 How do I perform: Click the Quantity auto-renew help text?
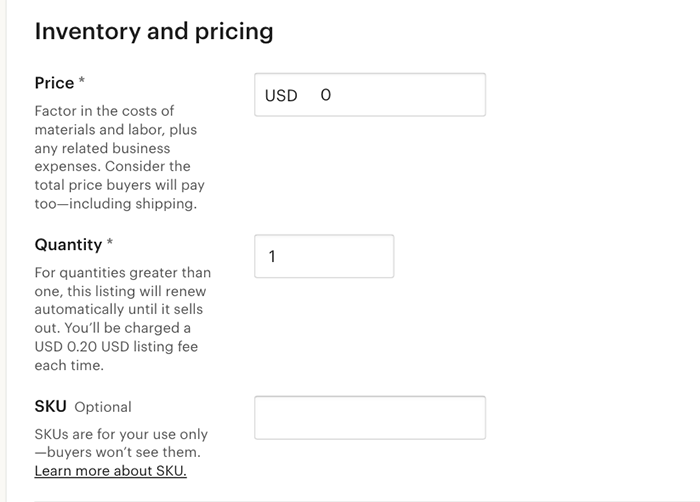(122, 291)
